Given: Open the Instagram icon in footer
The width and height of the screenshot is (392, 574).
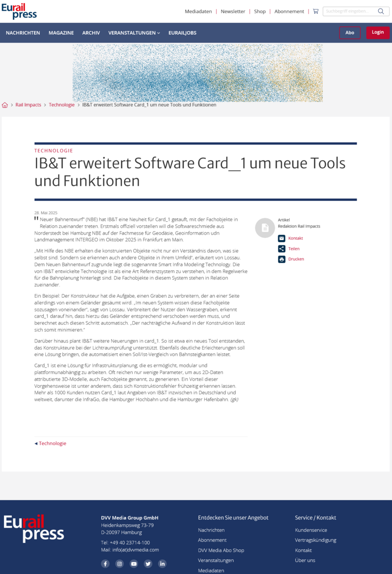Looking at the screenshot, I should (120, 564).
